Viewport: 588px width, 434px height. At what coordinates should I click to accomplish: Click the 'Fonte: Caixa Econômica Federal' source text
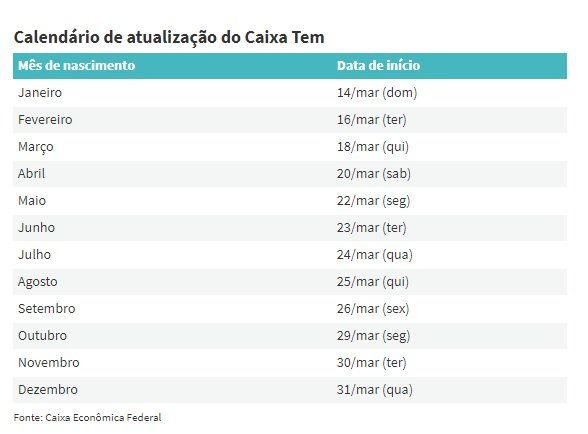(x=87, y=417)
